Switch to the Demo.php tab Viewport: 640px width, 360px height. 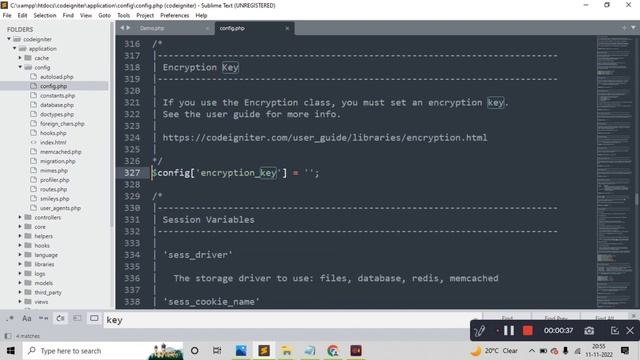coord(152,28)
